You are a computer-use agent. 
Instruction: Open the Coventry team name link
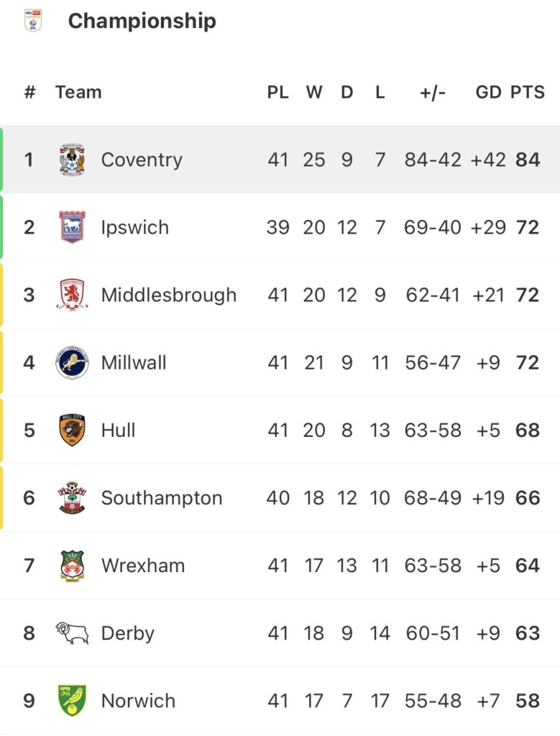click(142, 160)
